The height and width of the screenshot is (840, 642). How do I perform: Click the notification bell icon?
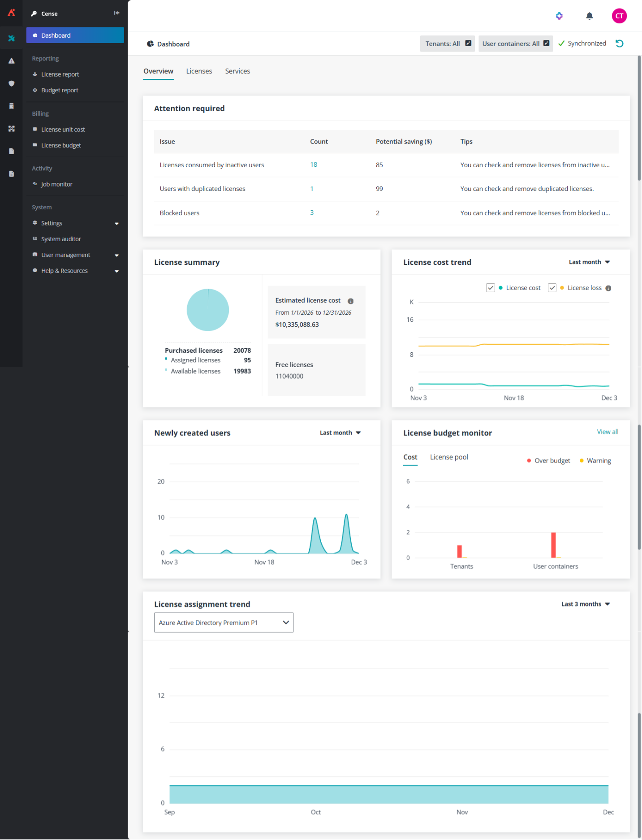pos(589,16)
